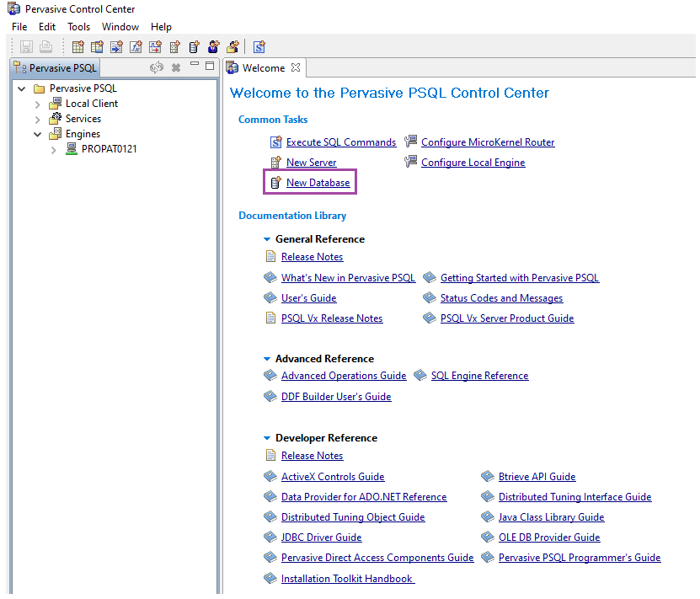Image resolution: width=700 pixels, height=599 pixels.
Task: Open a new SQL document from toolbar
Action: (259, 47)
